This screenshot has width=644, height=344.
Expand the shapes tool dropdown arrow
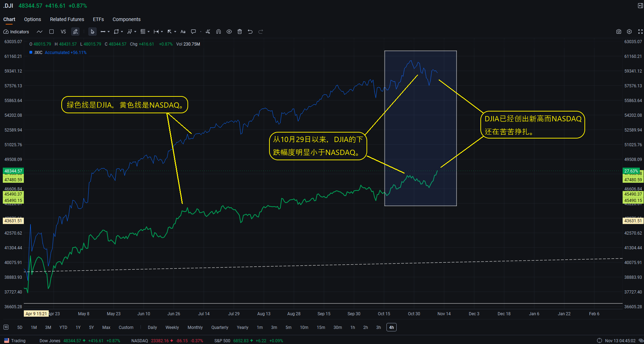click(122, 32)
